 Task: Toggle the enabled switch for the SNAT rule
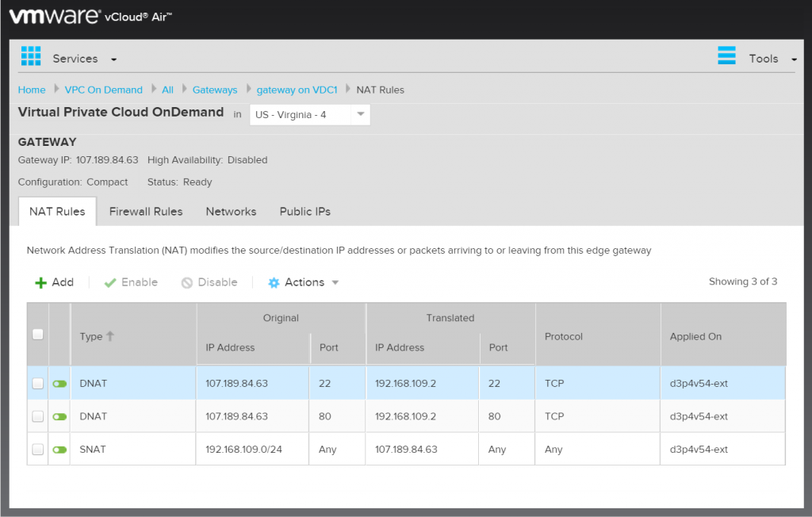coord(59,450)
